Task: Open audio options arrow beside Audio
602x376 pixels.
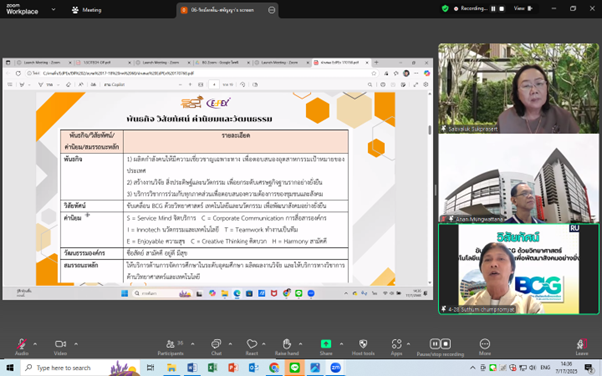Action: (x=35, y=344)
